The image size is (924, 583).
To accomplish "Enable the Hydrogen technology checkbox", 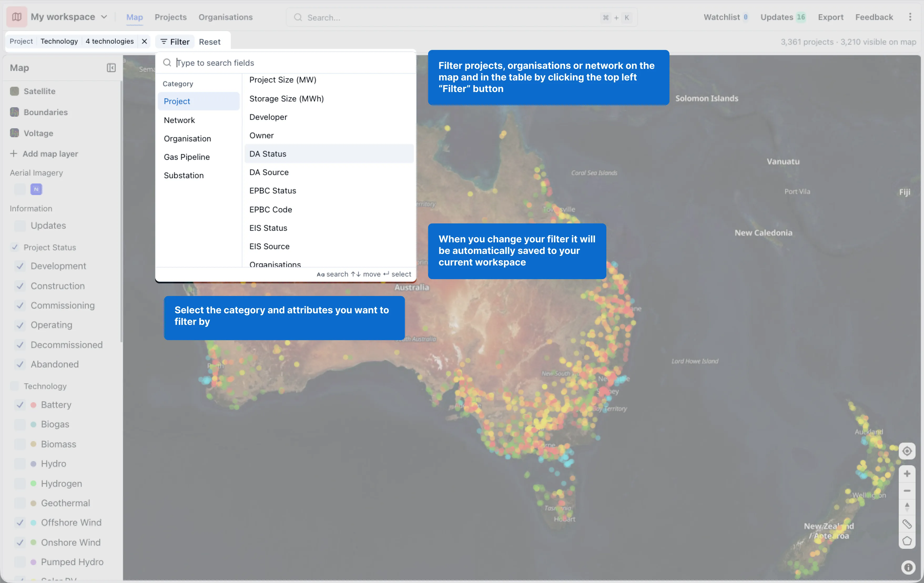I will [20, 484].
